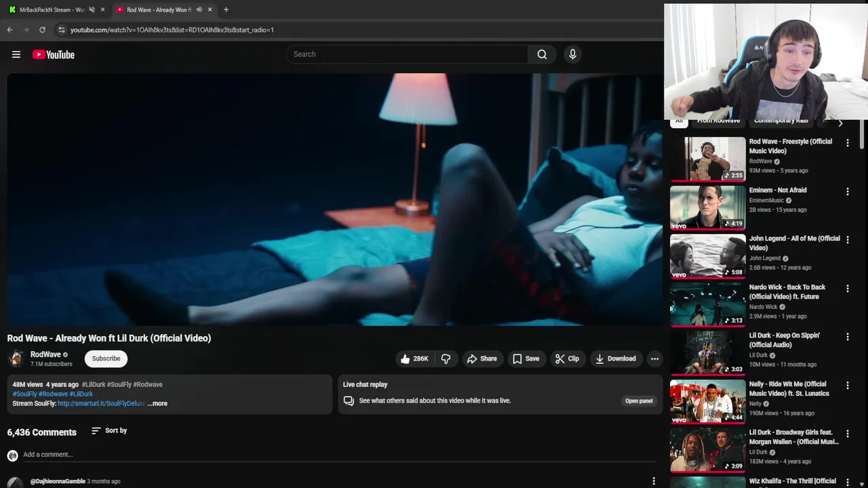Viewport: 868px width, 488px height.
Task: Download the Already Won video
Action: [615, 359]
